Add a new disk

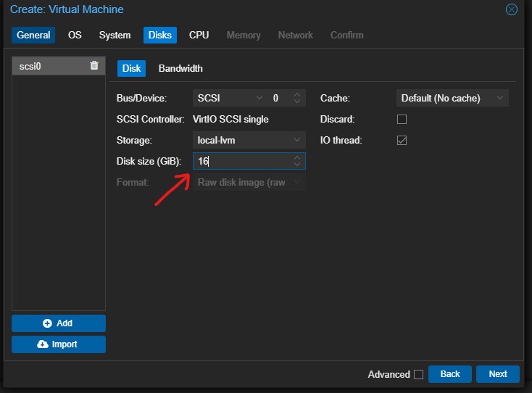[x=59, y=323]
